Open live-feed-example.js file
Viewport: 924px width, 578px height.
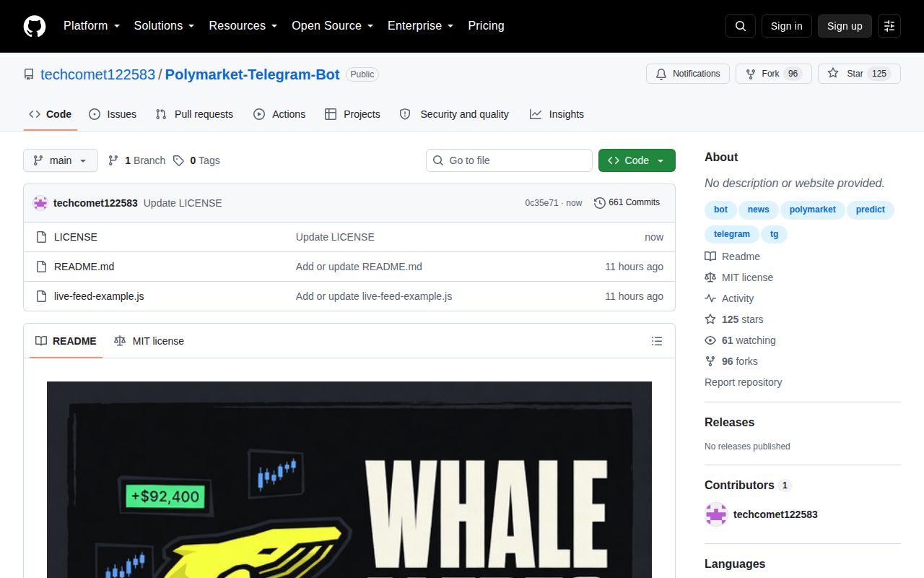pyautogui.click(x=99, y=296)
